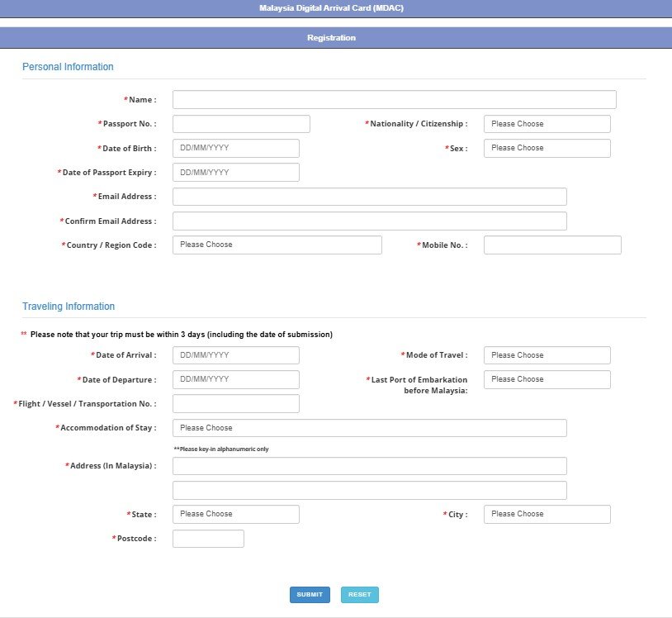
Task: Open the Country / Region Code dropdown
Action: click(x=277, y=245)
